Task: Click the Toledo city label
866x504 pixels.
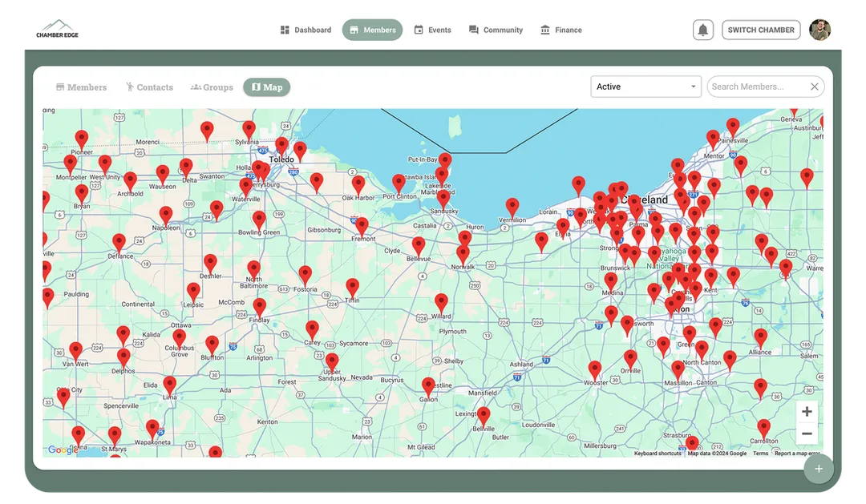Action: tap(281, 159)
